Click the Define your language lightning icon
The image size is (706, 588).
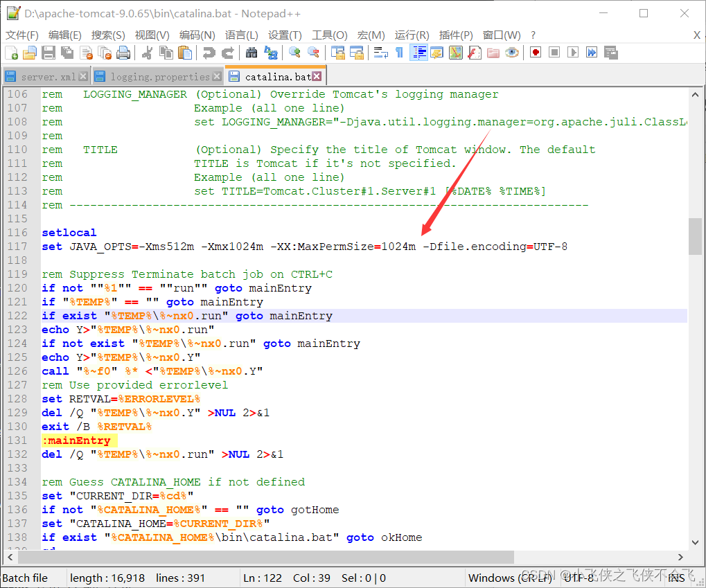pos(436,53)
